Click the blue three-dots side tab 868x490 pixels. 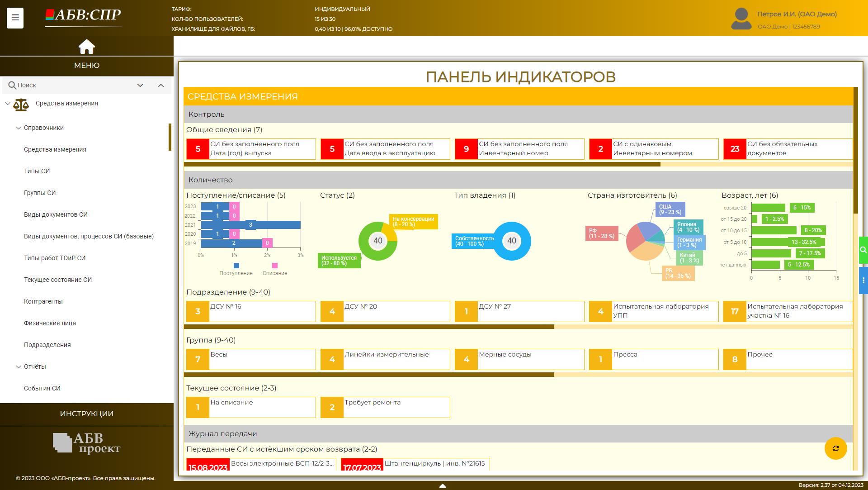(x=863, y=281)
